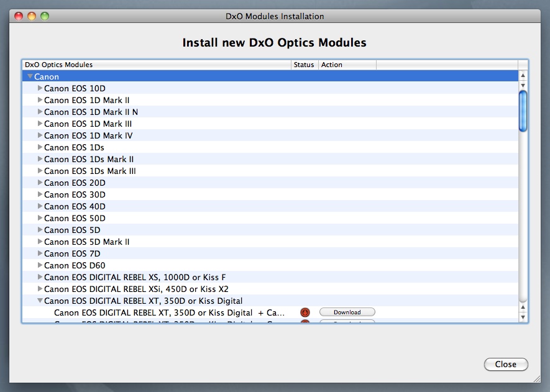Click the blue vertical scrollbar thumb

pos(523,111)
